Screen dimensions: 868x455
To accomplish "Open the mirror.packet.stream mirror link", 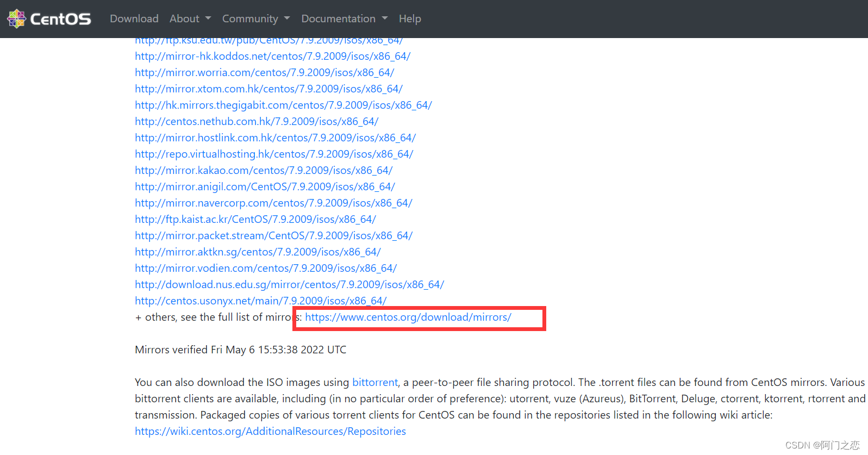I will (x=274, y=235).
